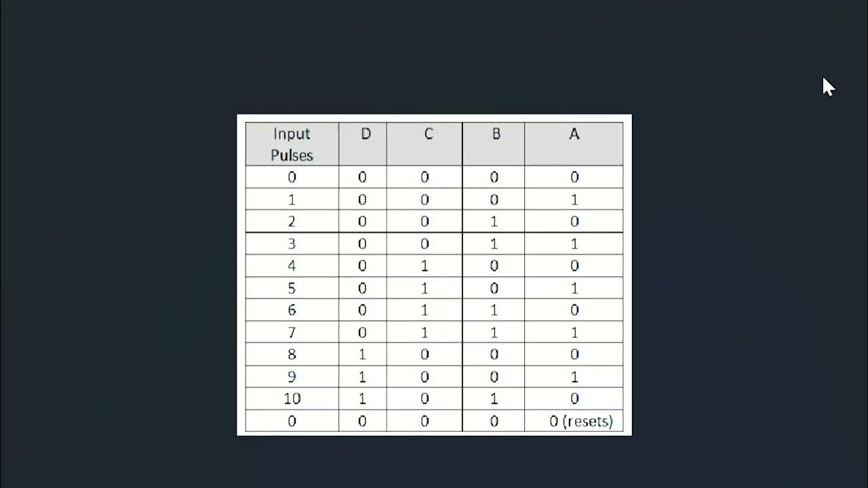Click input pulse 7 in first column
Viewport: 868px width, 488px height.
(292, 333)
